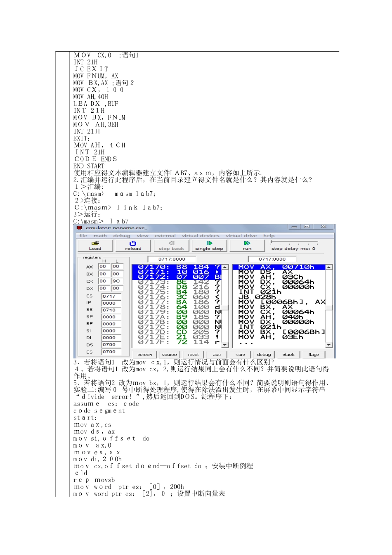Close the emulator window
Viewport: 392px width, 555px height.
click(x=324, y=227)
